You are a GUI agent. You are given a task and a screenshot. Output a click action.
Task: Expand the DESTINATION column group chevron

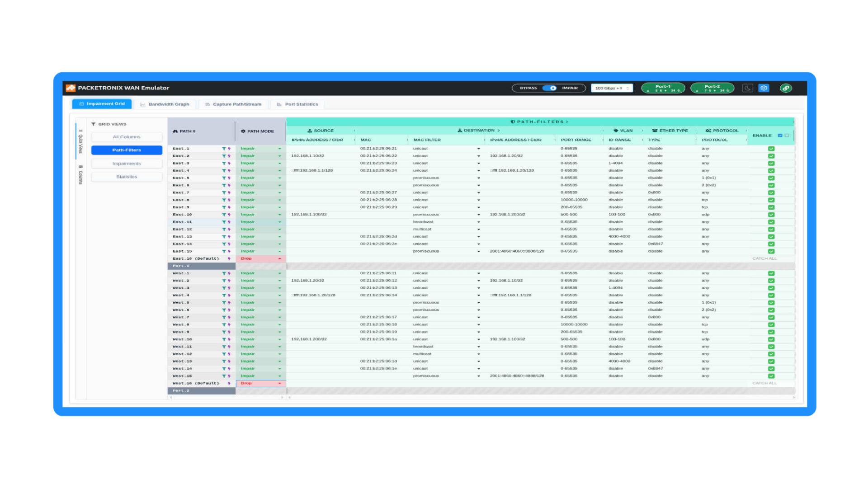tap(499, 131)
